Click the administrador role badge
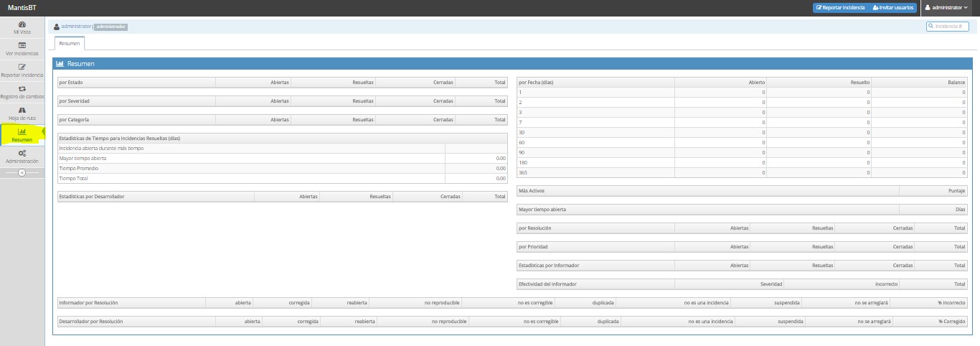 click(111, 27)
